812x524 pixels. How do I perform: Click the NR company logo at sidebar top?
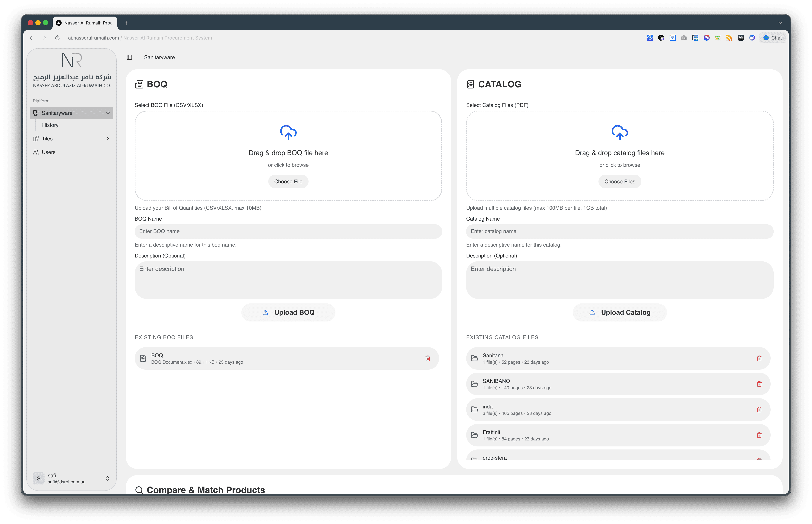pos(71,59)
